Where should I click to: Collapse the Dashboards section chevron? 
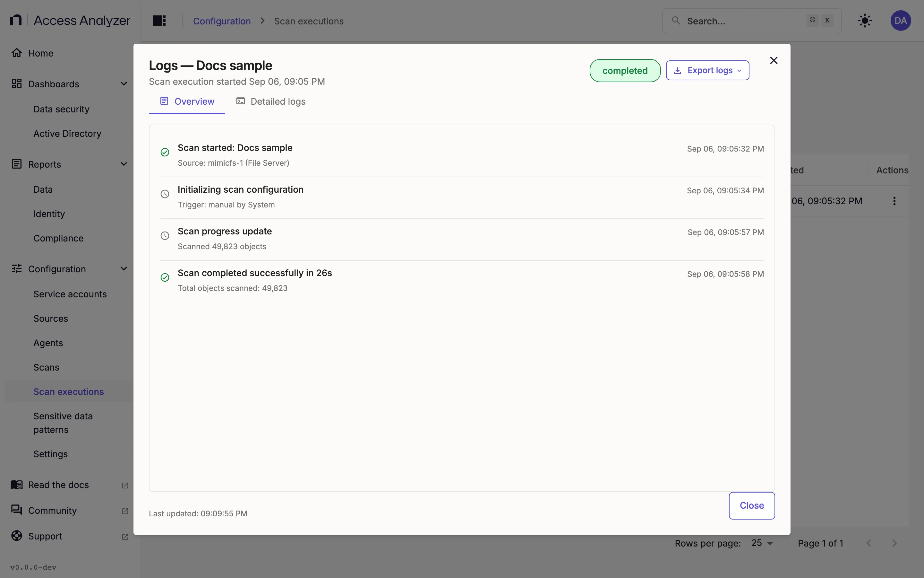(x=124, y=84)
